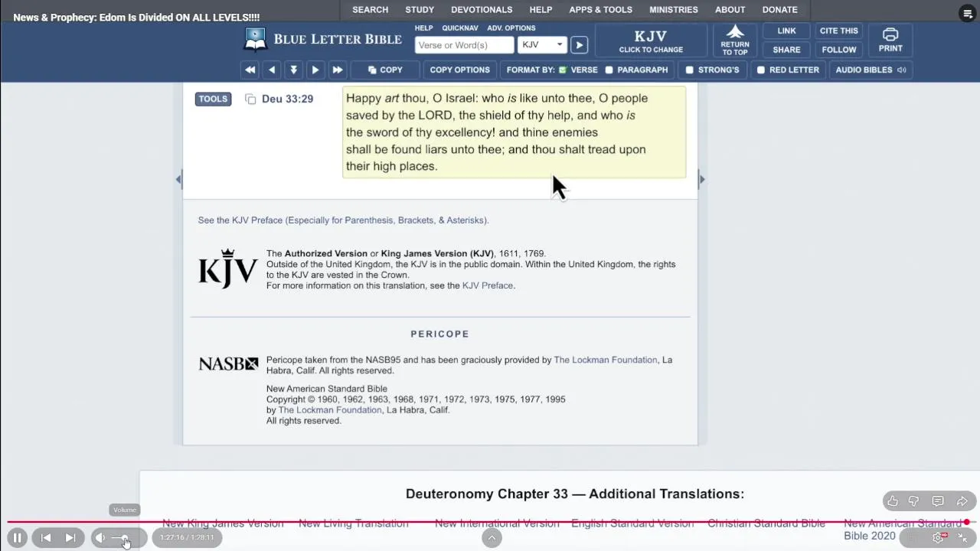Open Lockman Foundation link in Pericope line
Image resolution: width=980 pixels, height=551 pixels.
pos(606,360)
